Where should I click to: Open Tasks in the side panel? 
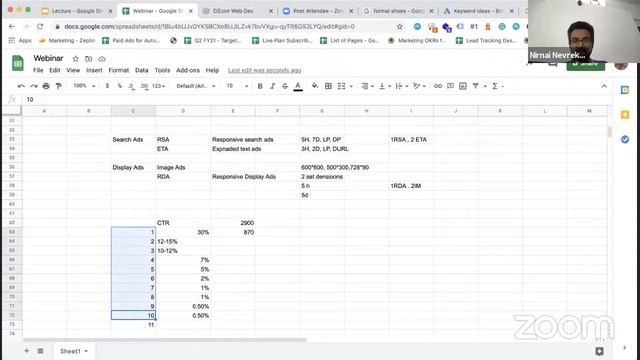tap(625, 140)
